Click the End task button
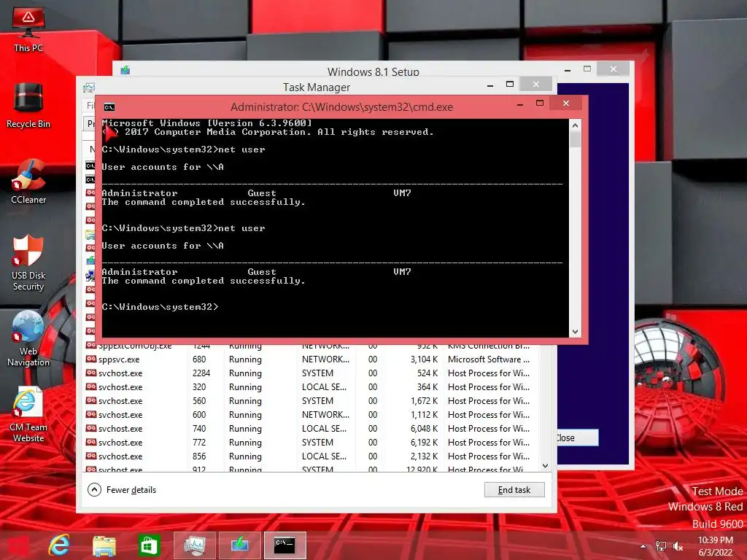 tap(514, 489)
